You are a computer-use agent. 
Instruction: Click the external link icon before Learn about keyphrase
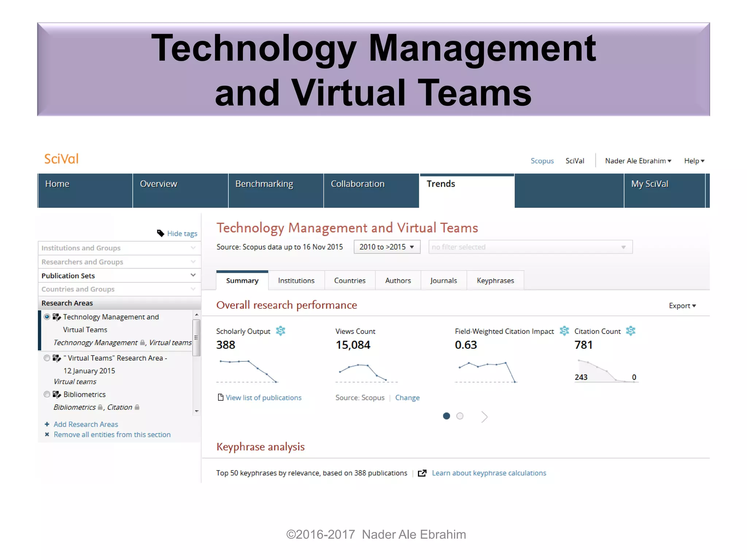(422, 473)
